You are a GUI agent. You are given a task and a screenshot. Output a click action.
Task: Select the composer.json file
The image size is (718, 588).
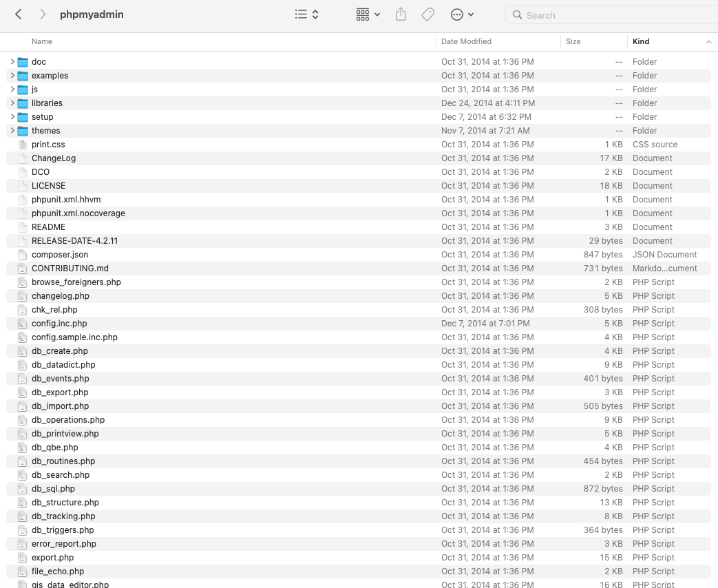pyautogui.click(x=60, y=254)
